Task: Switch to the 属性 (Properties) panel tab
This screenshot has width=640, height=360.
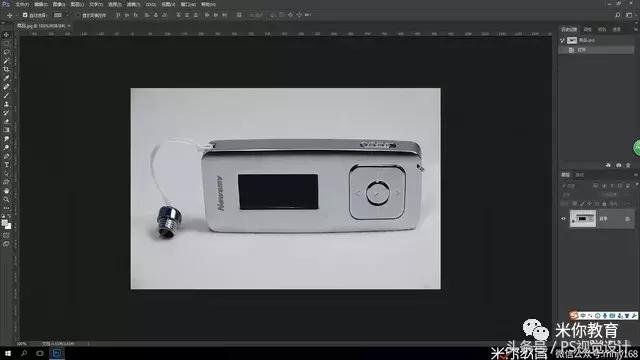Action: tap(587, 29)
